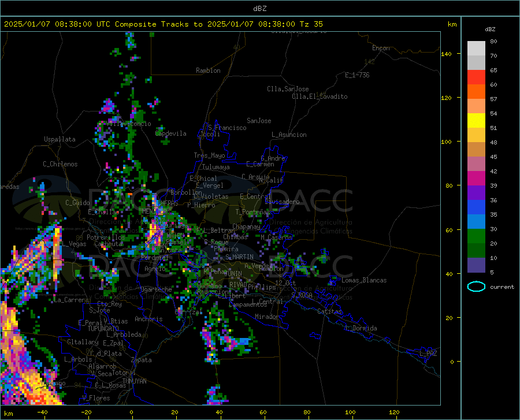Click the orange 57-60 dBZ swatch
Image resolution: width=520 pixels, height=420 pixels.
(x=476, y=92)
